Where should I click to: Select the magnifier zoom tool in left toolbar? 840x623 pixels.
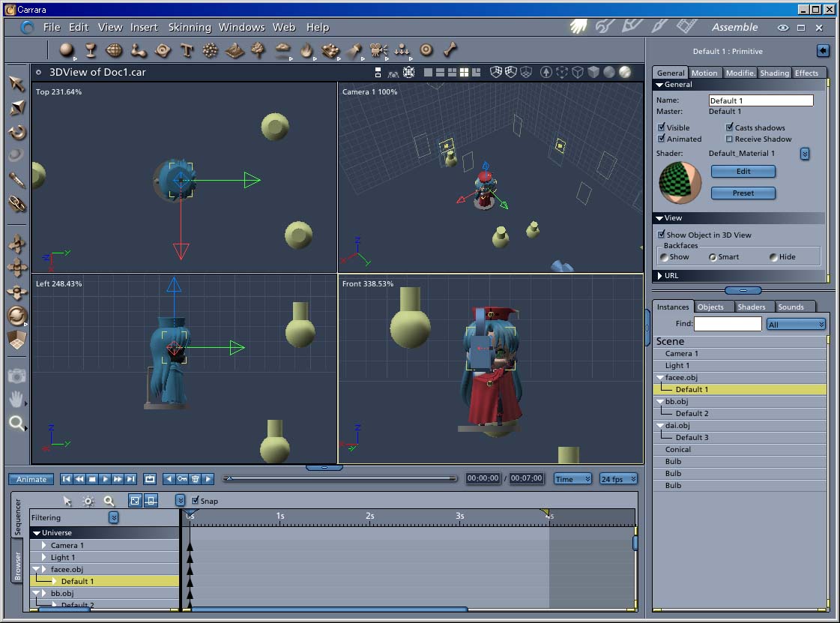click(16, 424)
